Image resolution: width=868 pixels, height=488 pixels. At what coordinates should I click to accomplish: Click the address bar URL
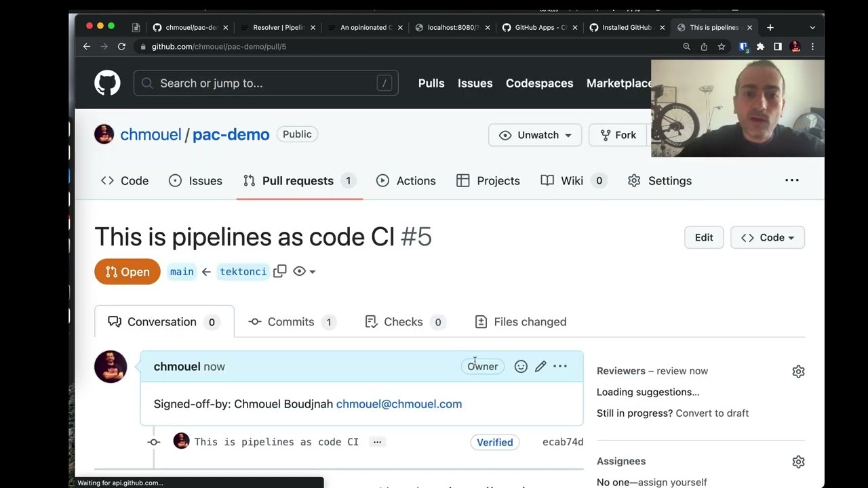pos(218,47)
